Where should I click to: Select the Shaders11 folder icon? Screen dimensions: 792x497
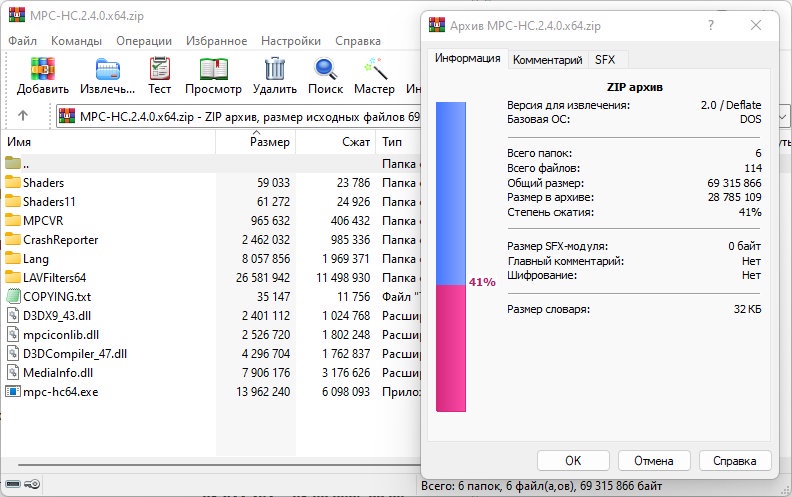click(13, 201)
